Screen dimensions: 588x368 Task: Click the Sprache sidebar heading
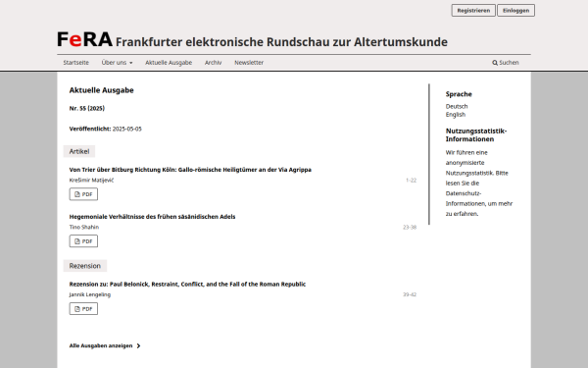459,94
